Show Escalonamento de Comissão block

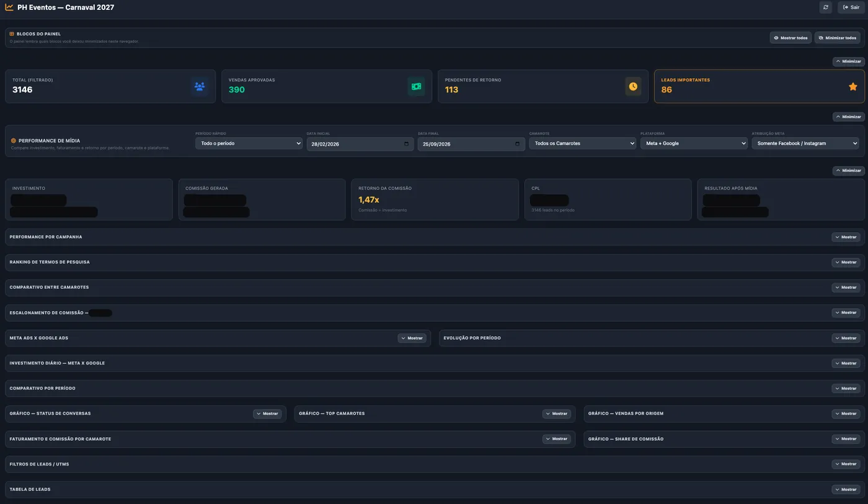click(x=846, y=312)
